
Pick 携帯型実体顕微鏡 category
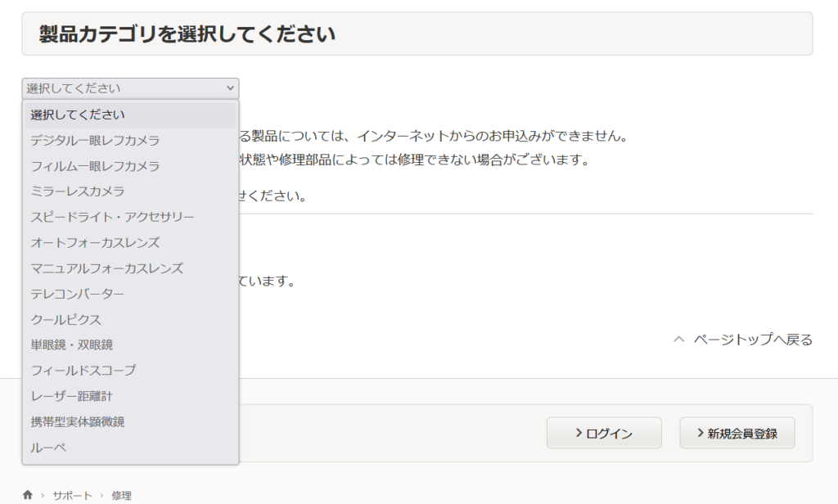click(78, 422)
